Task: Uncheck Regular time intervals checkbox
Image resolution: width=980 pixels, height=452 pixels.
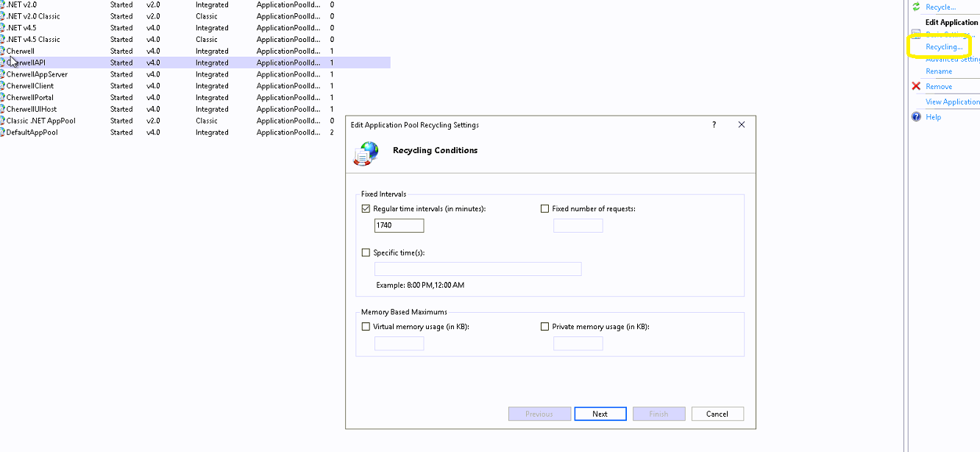Action: tap(366, 209)
